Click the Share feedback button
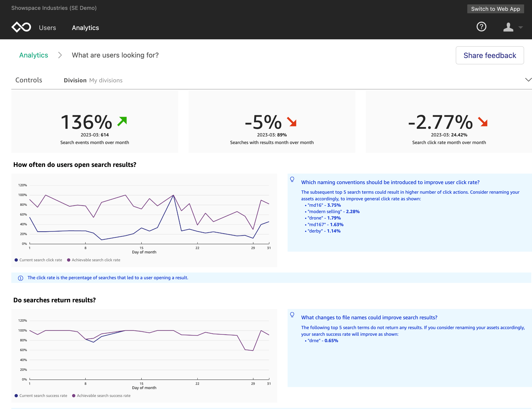Viewport: 532px width, 409px height. point(490,55)
